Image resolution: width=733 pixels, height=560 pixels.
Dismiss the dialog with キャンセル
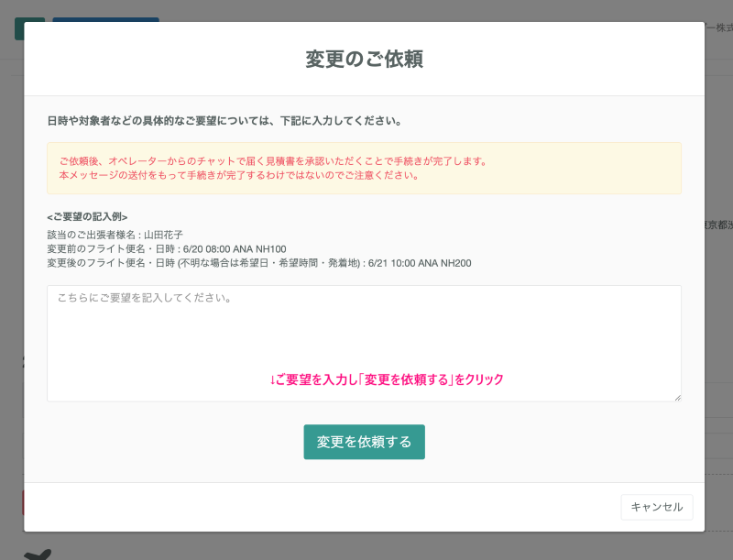[656, 507]
